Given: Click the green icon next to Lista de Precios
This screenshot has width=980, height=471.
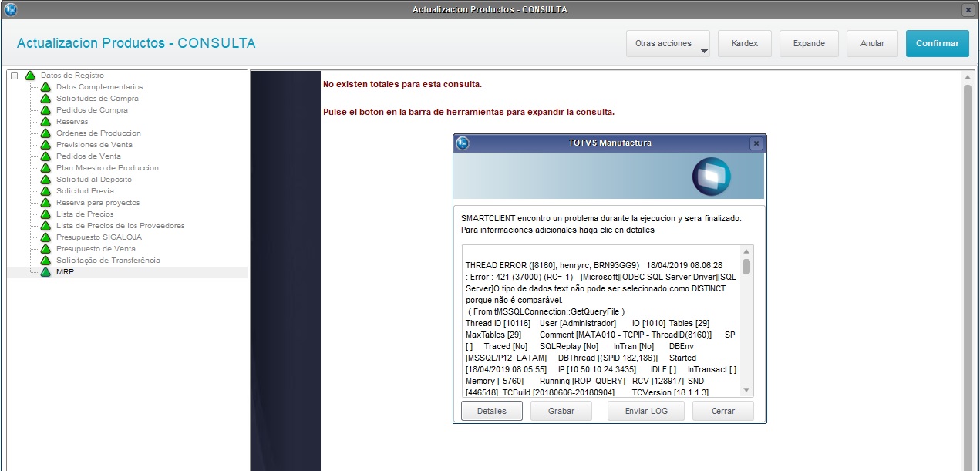Looking at the screenshot, I should point(45,214).
